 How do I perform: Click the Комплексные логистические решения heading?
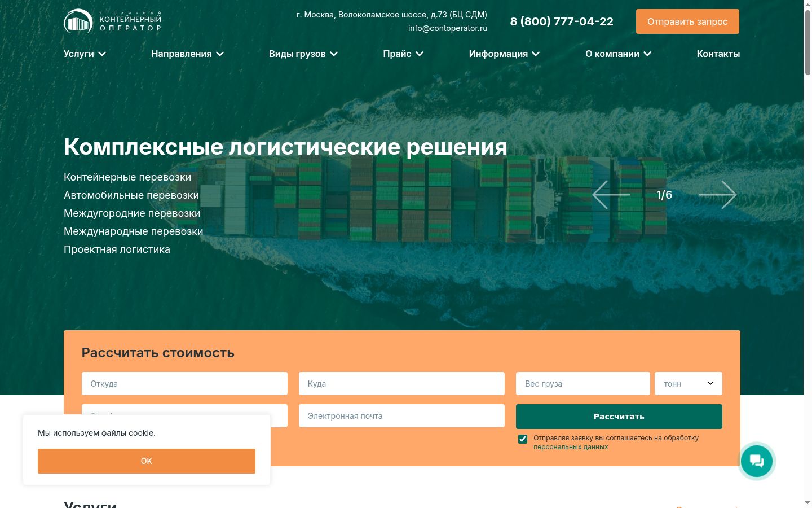click(x=285, y=147)
